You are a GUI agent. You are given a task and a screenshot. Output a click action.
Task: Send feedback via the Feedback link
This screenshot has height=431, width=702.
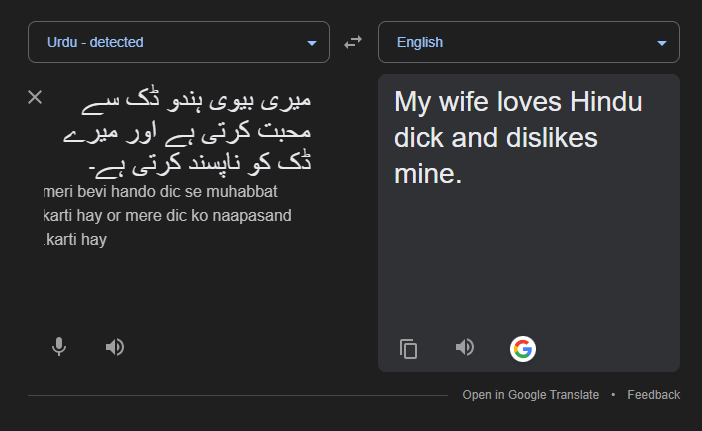pos(653,395)
